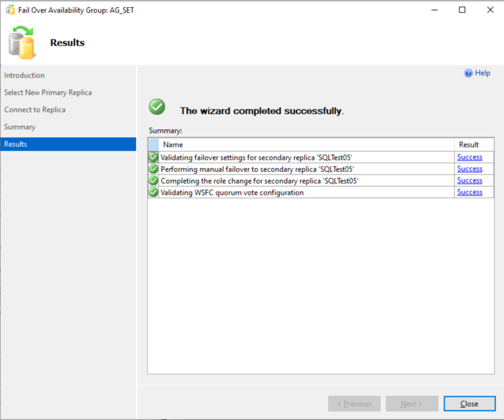Click green check icon beside Validating failover settings

pos(153,157)
